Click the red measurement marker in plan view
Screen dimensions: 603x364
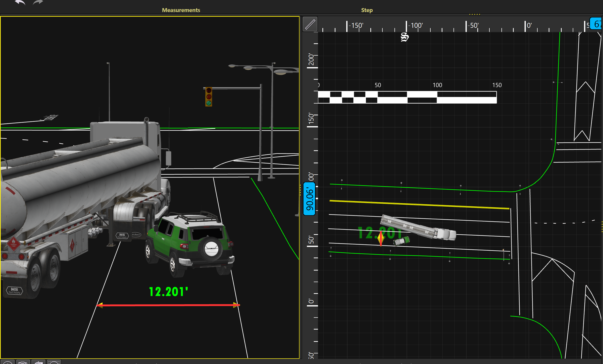tap(381, 238)
